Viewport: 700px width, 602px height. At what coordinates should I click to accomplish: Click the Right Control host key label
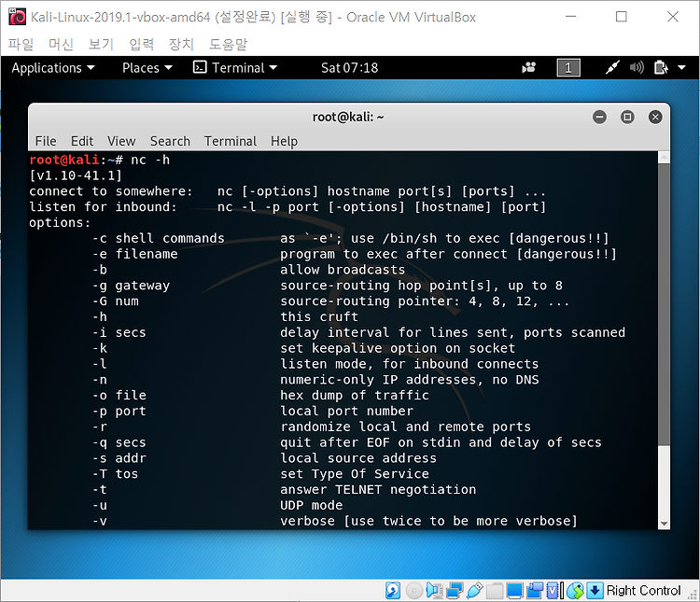pyautogui.click(x=643, y=591)
